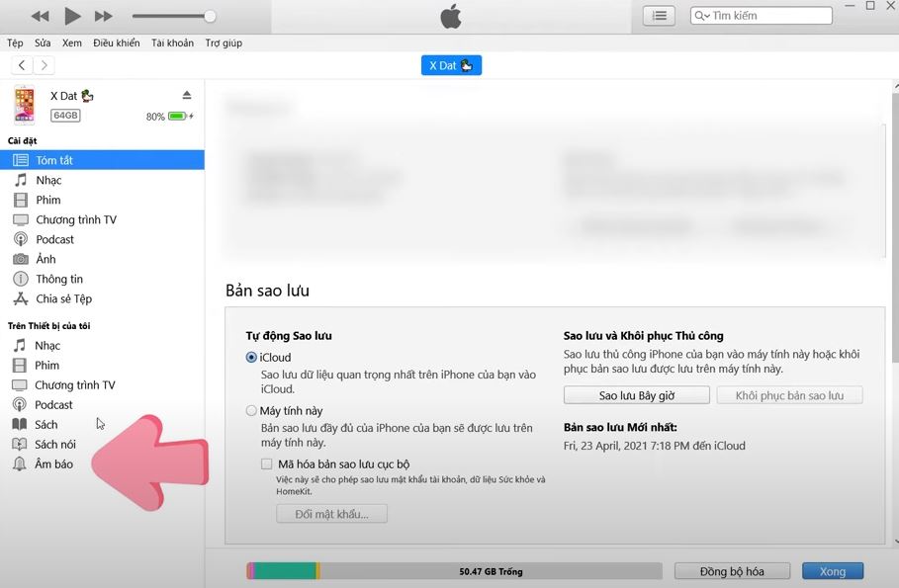Click the play button
This screenshot has height=588, width=899.
[72, 16]
